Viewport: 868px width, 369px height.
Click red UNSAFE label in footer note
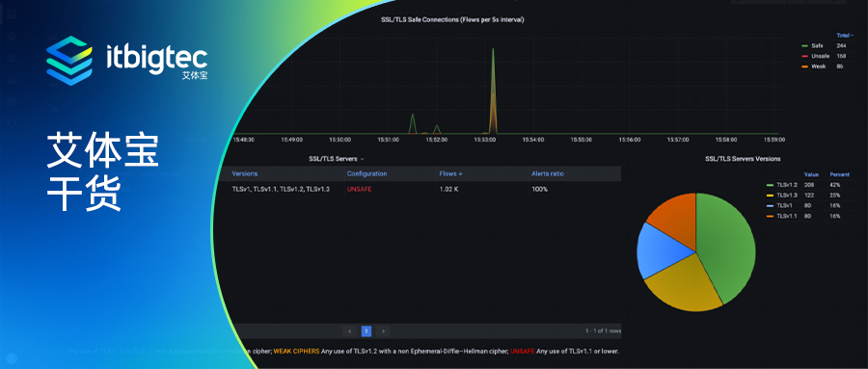coord(523,351)
